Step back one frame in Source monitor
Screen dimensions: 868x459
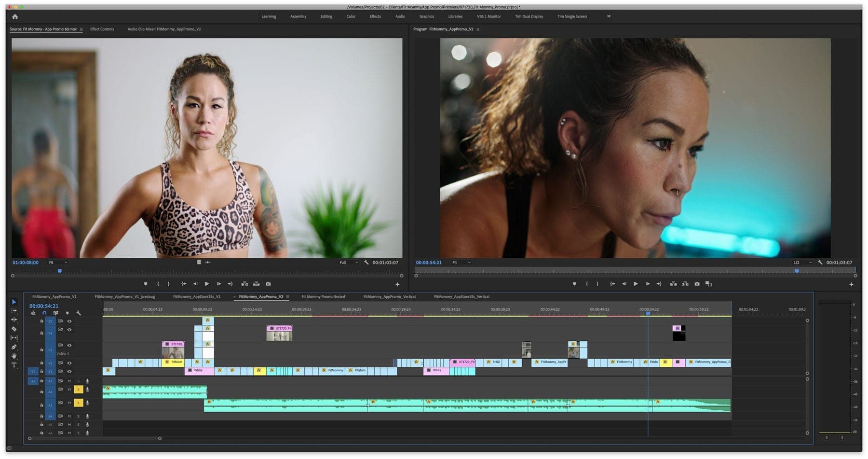[195, 284]
